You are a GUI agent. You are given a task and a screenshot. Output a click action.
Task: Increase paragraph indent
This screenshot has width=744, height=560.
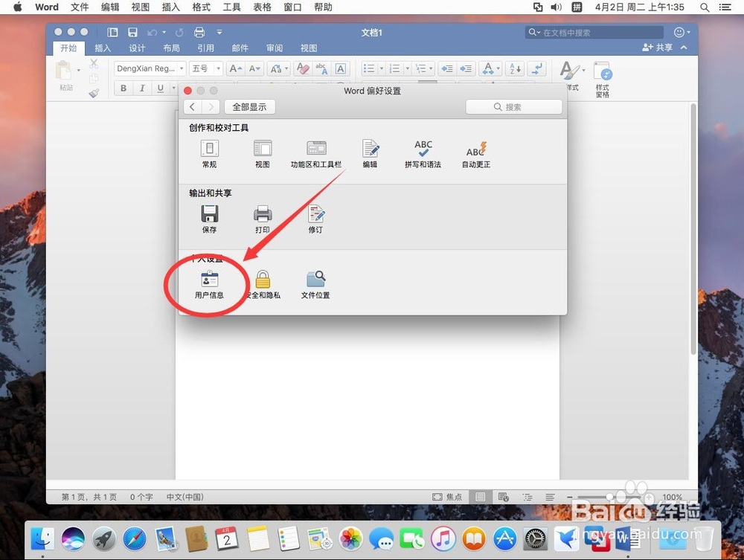[x=466, y=68]
